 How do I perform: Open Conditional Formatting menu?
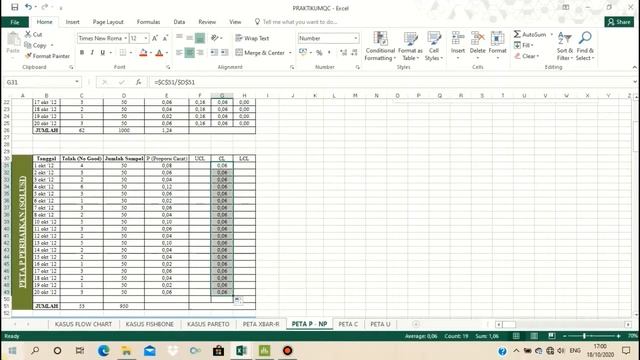[380, 46]
